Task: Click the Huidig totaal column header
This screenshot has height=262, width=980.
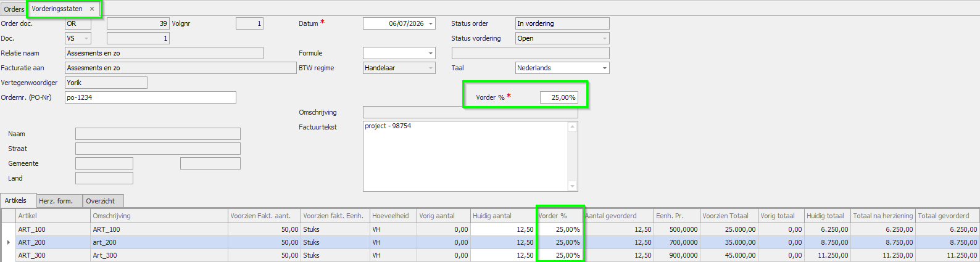Action: pyautogui.click(x=828, y=216)
